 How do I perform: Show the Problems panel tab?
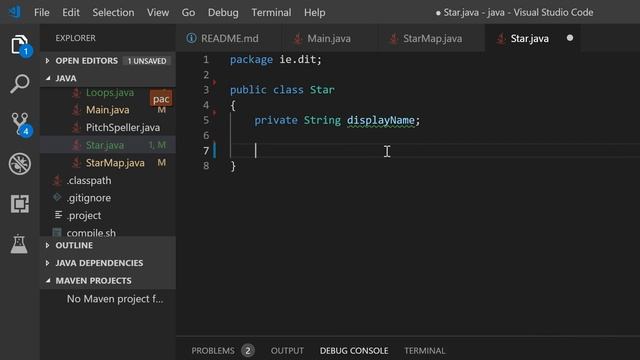213,351
